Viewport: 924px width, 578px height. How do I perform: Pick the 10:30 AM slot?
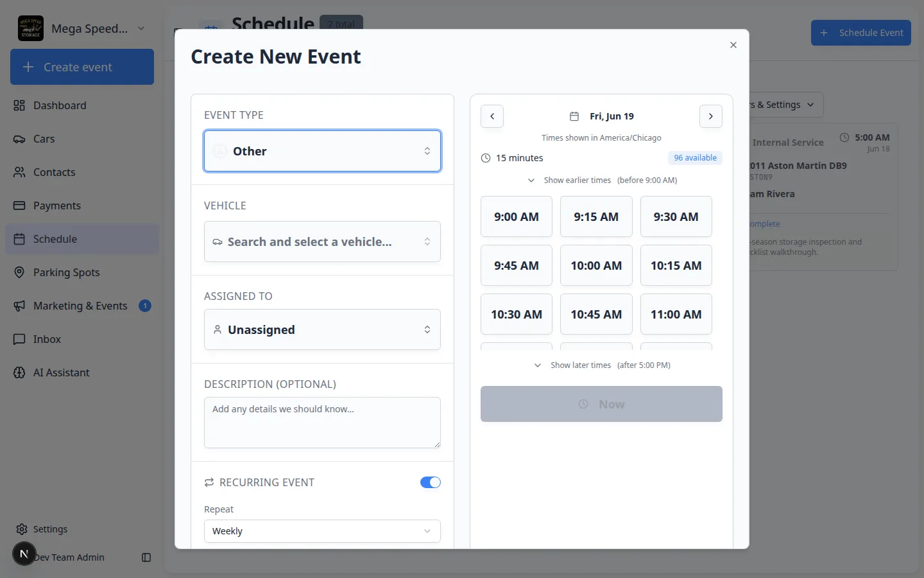coord(517,314)
